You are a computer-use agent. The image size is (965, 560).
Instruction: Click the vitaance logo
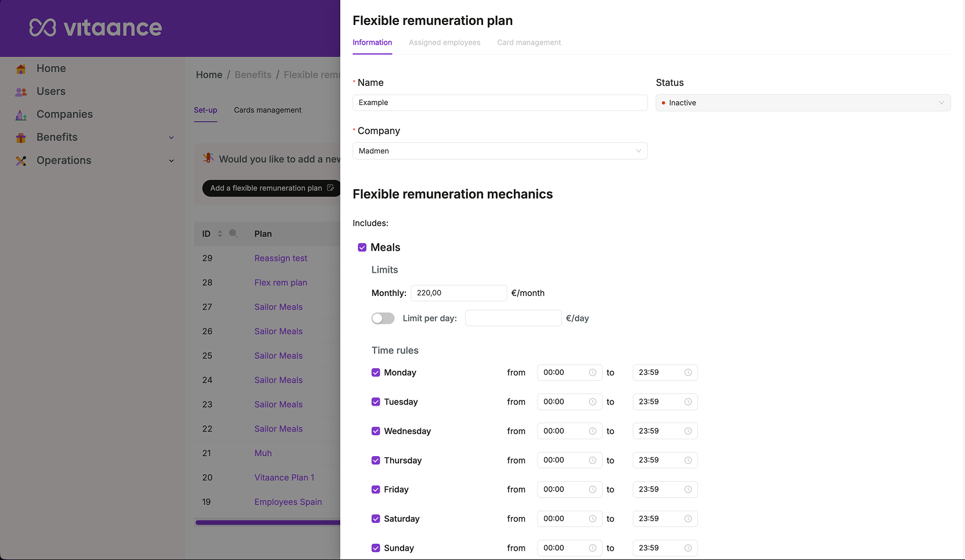(x=95, y=28)
